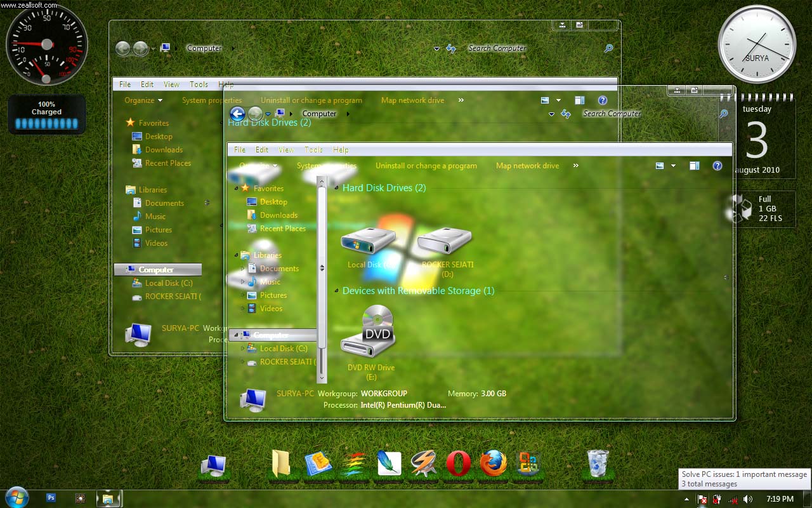Open the Tools menu in Explorer
812x508 pixels.
click(x=313, y=149)
